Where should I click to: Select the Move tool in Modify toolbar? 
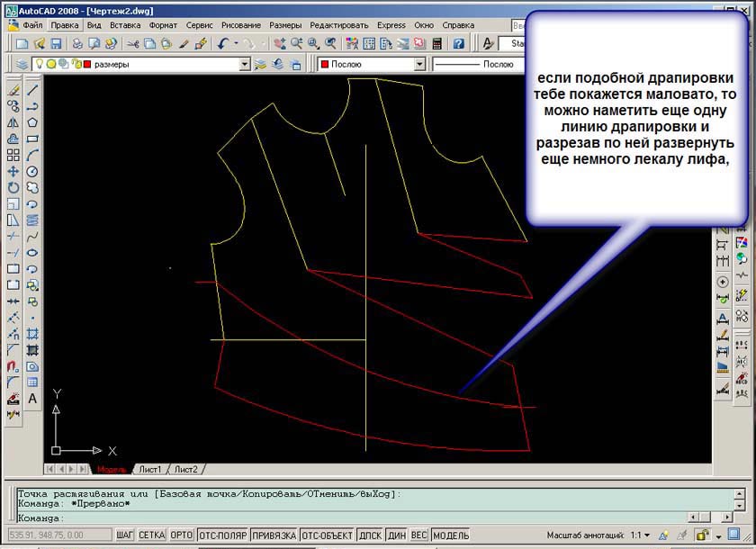click(13, 171)
